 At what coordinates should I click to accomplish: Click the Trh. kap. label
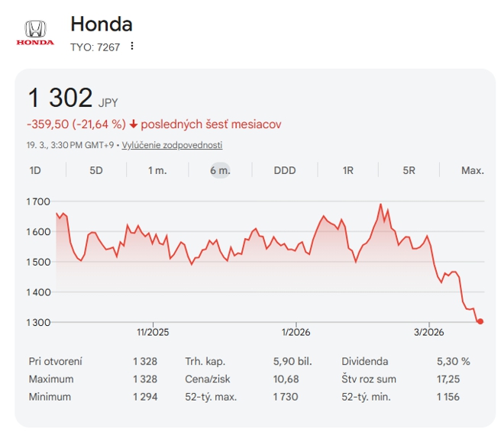[205, 362]
